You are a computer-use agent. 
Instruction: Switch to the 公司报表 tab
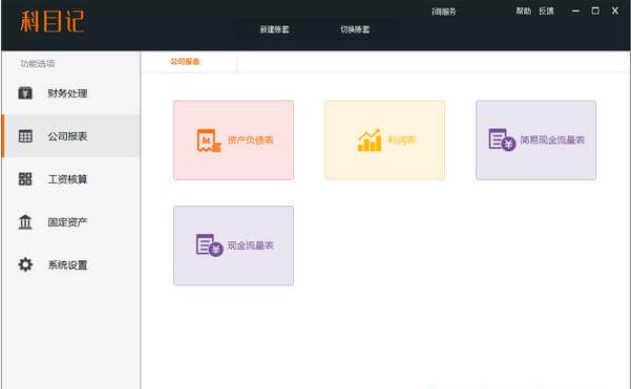coord(185,62)
